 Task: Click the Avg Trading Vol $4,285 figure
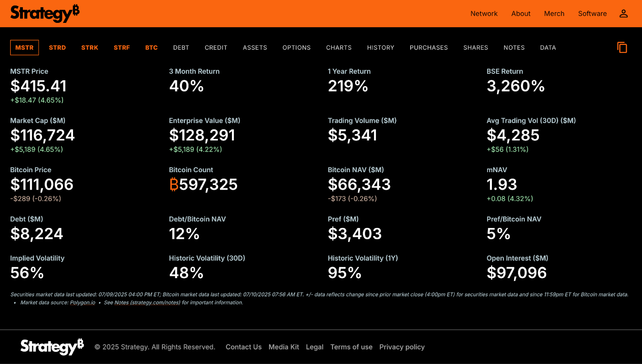(x=513, y=135)
